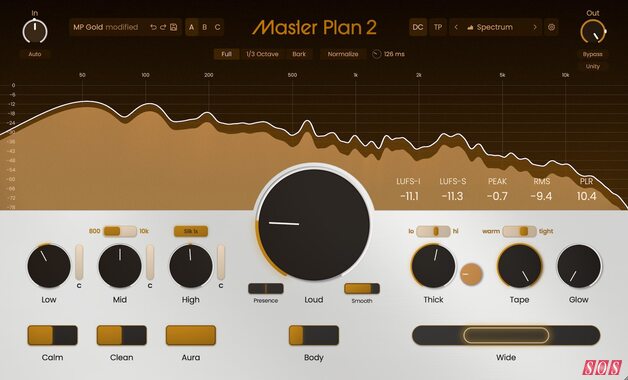
Task: Click the Thick knob
Action: 433,266
